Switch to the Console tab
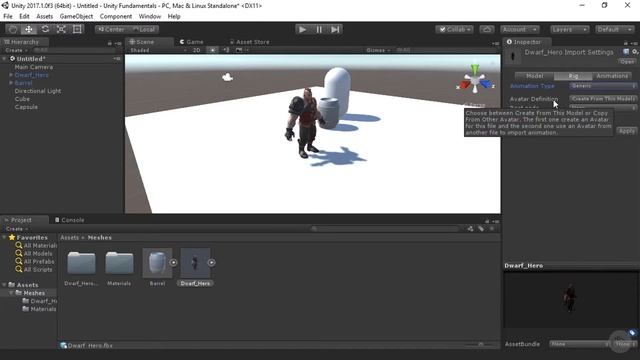 69,220
